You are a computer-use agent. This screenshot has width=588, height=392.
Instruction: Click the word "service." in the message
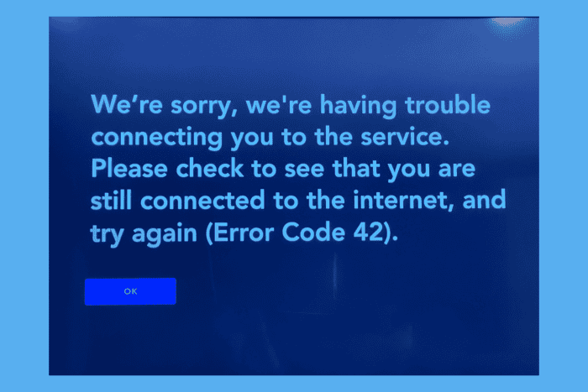click(x=405, y=137)
